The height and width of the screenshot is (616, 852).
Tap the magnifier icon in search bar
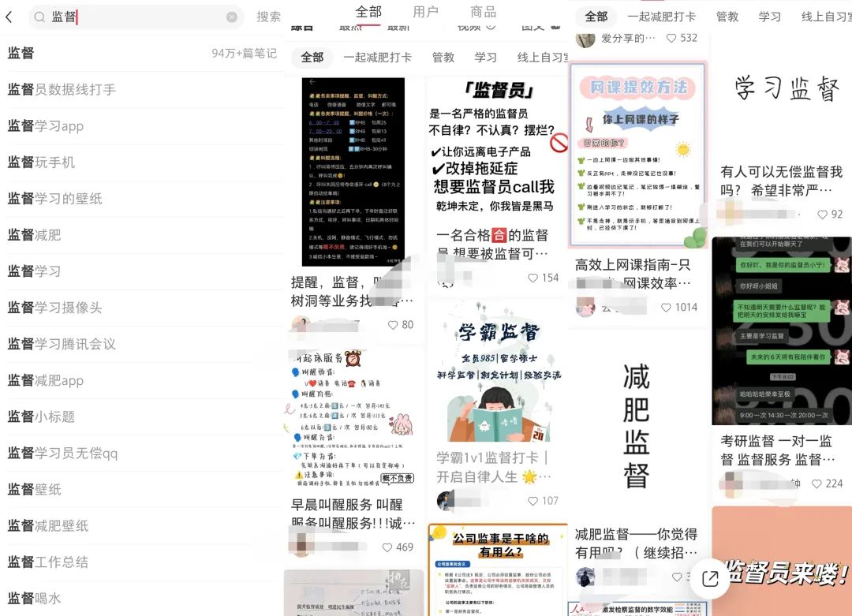(39, 17)
